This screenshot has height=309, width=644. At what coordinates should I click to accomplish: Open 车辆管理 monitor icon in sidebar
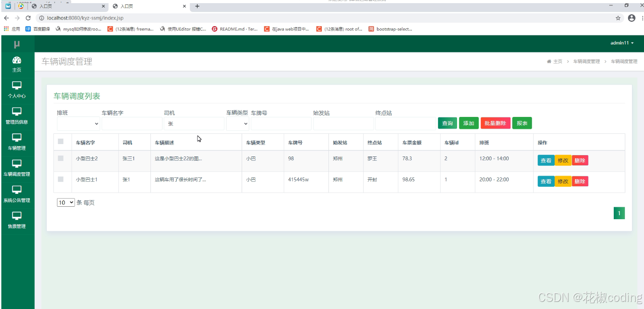click(17, 138)
